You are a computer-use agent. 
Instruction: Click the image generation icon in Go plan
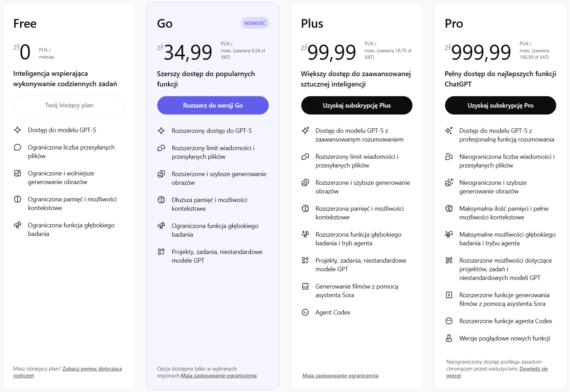161,174
